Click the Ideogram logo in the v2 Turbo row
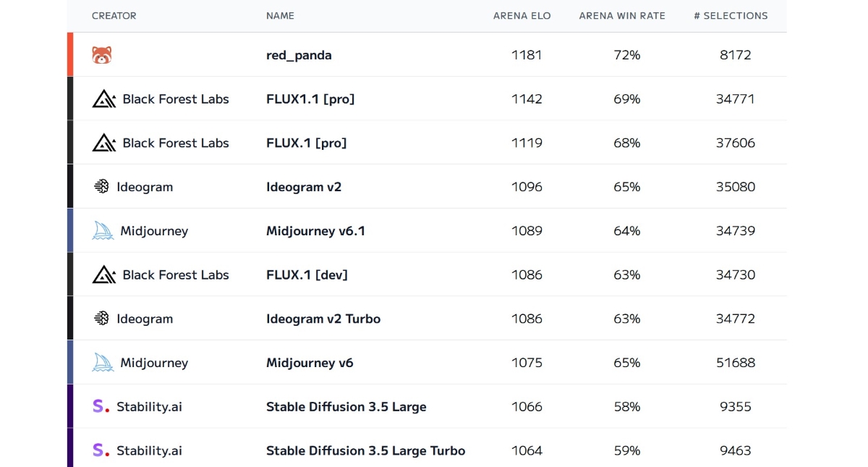Viewport: 868px width, 467px height. pyautogui.click(x=101, y=319)
